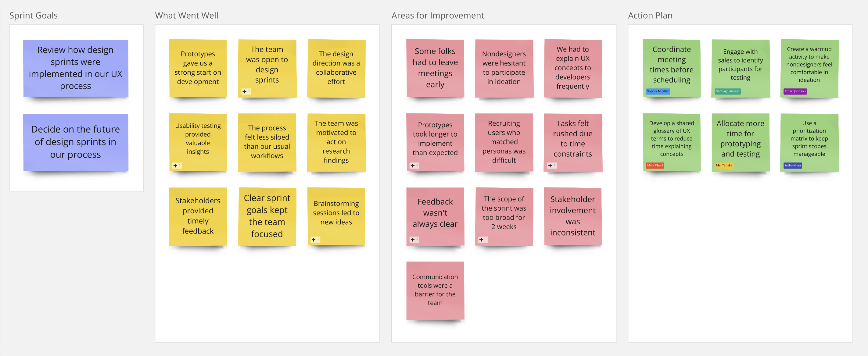The height and width of the screenshot is (356, 868).
Task: Select the 'Areas for Improvement' section title
Action: [437, 16]
